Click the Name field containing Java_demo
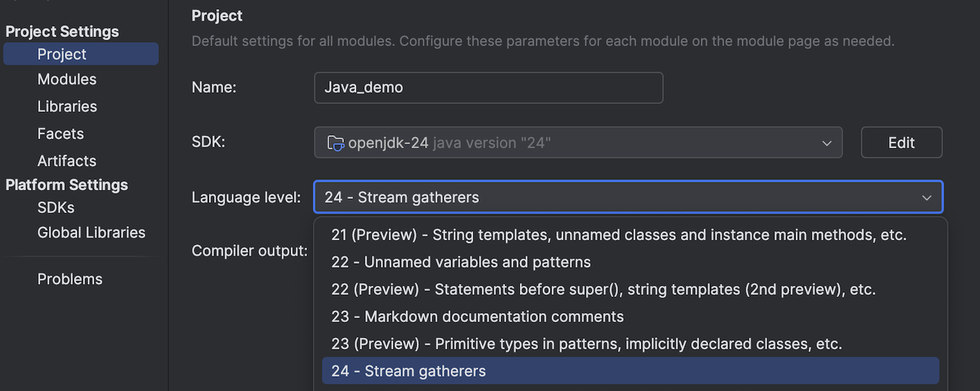Screen dimensions: 980x391 coord(488,88)
